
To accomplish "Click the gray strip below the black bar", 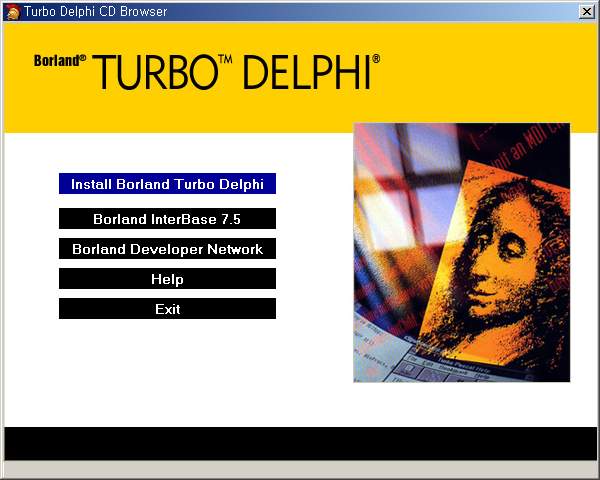I will 300,469.
